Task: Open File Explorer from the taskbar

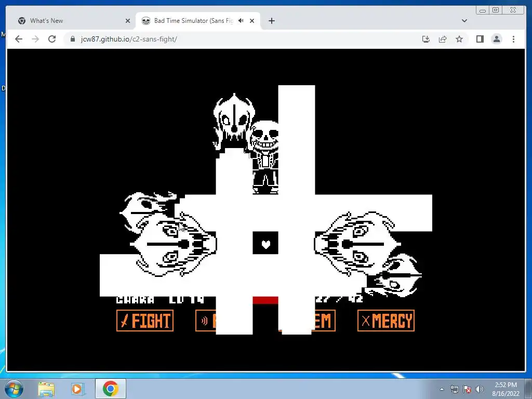Action: pyautogui.click(x=46, y=389)
